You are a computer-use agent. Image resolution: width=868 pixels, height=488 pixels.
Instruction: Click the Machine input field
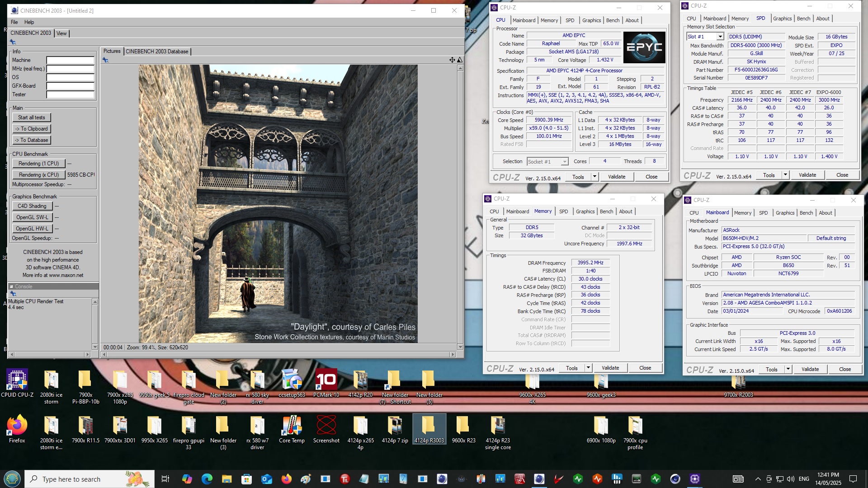[x=71, y=60]
